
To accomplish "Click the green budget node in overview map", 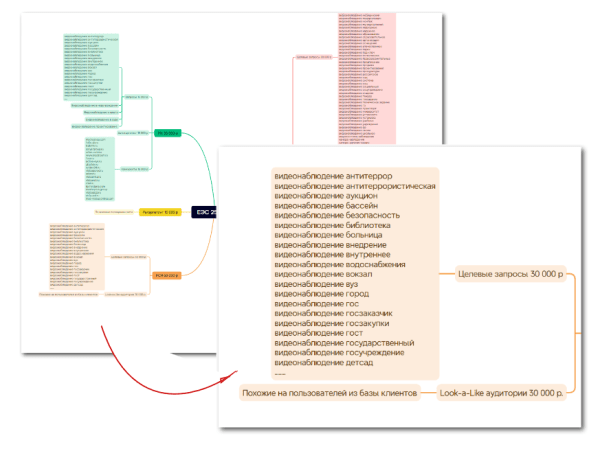I will (x=166, y=133).
